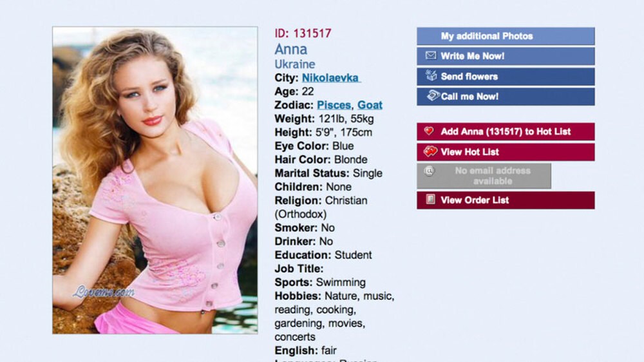Viewport: 644px width, 362px height.
Task: Click the double hearts icon on View Hot List
Action: click(x=430, y=151)
